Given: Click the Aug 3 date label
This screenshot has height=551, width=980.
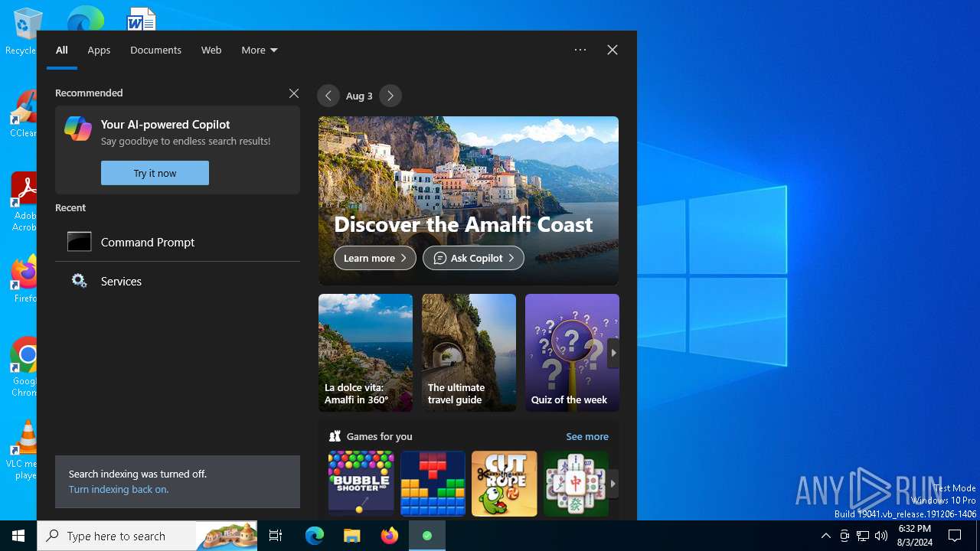Looking at the screenshot, I should 359,96.
